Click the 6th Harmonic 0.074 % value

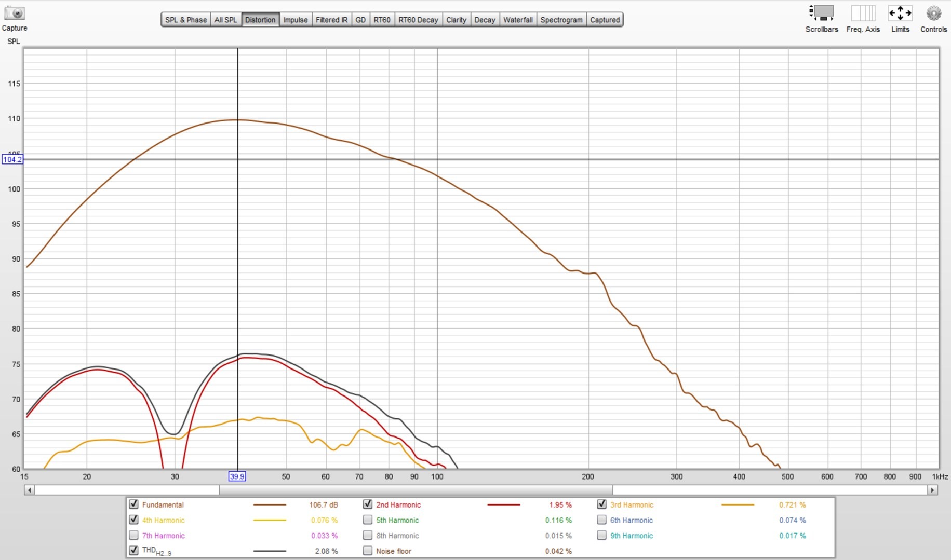[792, 520]
